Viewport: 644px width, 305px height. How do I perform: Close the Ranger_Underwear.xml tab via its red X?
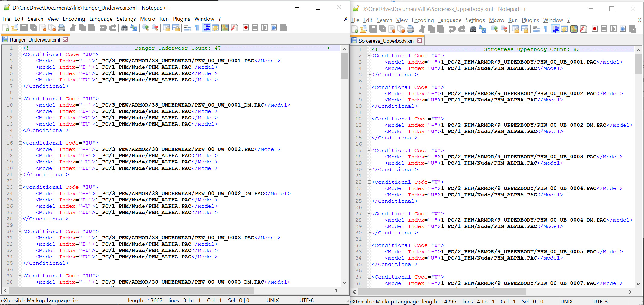point(65,39)
